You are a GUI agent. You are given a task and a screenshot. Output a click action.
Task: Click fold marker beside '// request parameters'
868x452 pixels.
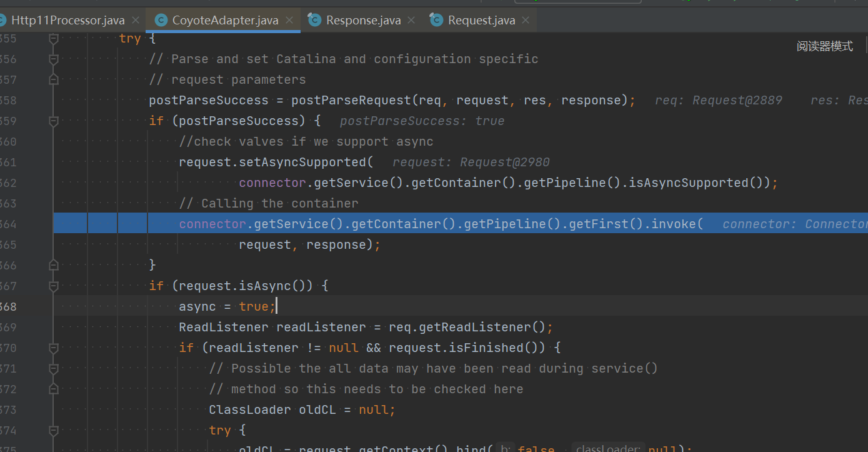53,80
